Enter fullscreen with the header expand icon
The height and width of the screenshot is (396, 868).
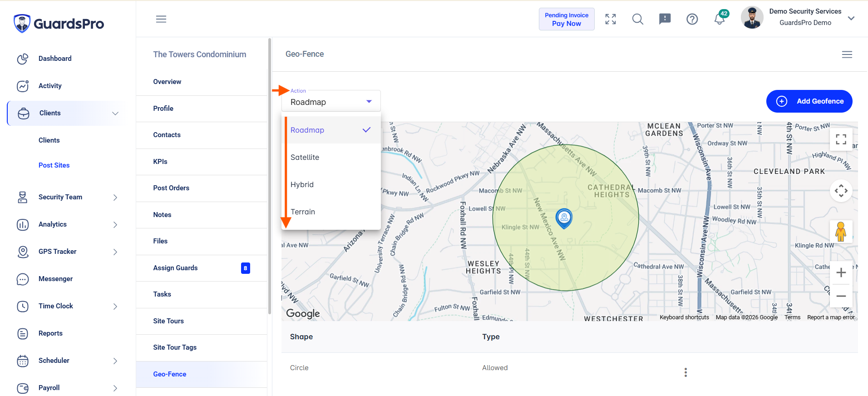pos(611,19)
